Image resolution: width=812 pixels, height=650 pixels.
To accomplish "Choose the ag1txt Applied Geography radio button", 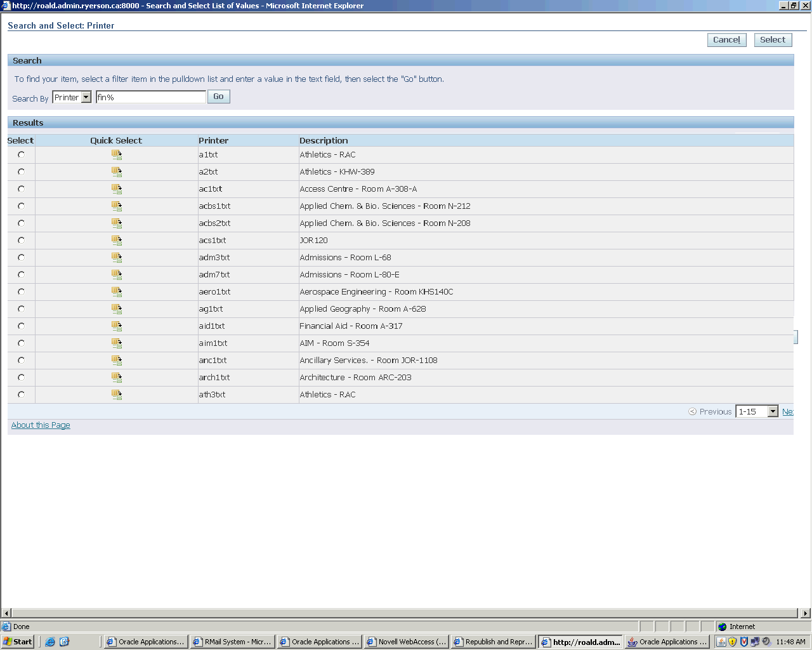I will tap(22, 309).
